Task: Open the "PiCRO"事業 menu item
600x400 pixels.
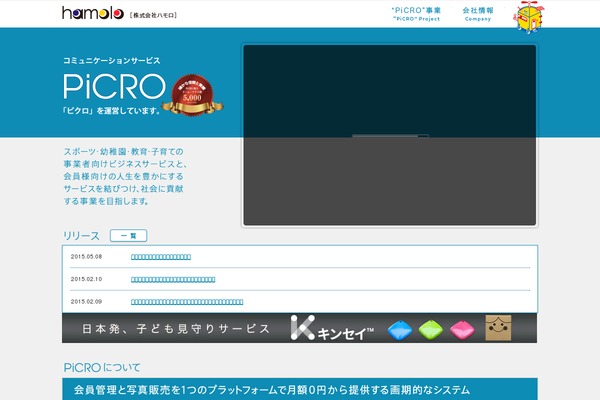Action: pos(416,14)
